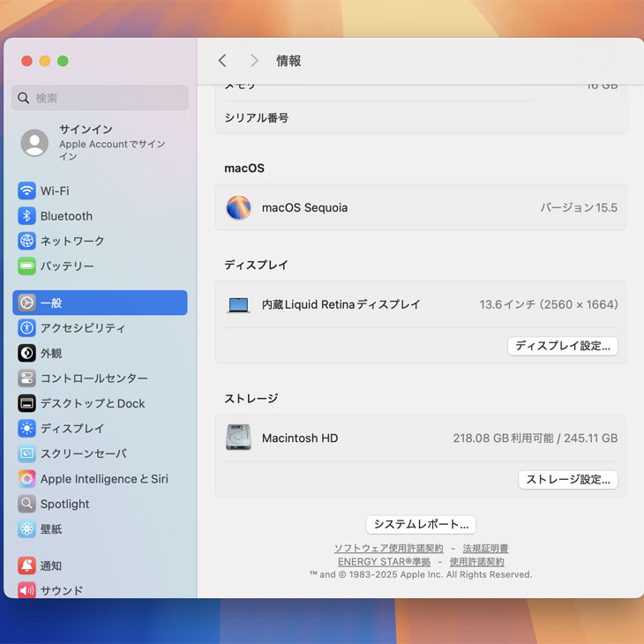Click the Apple copyright notice text
Image resolution: width=644 pixels, height=644 pixels.
coord(421,574)
